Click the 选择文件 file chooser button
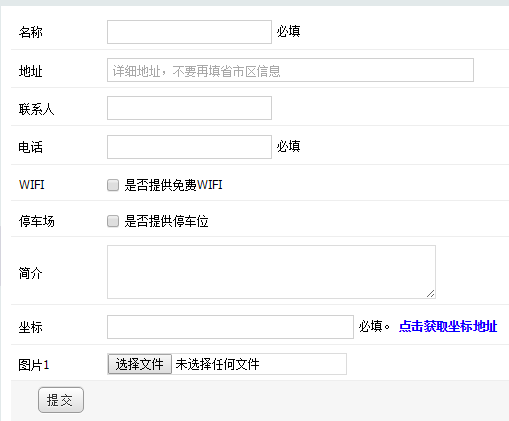The height and width of the screenshot is (421, 509). coord(140,364)
